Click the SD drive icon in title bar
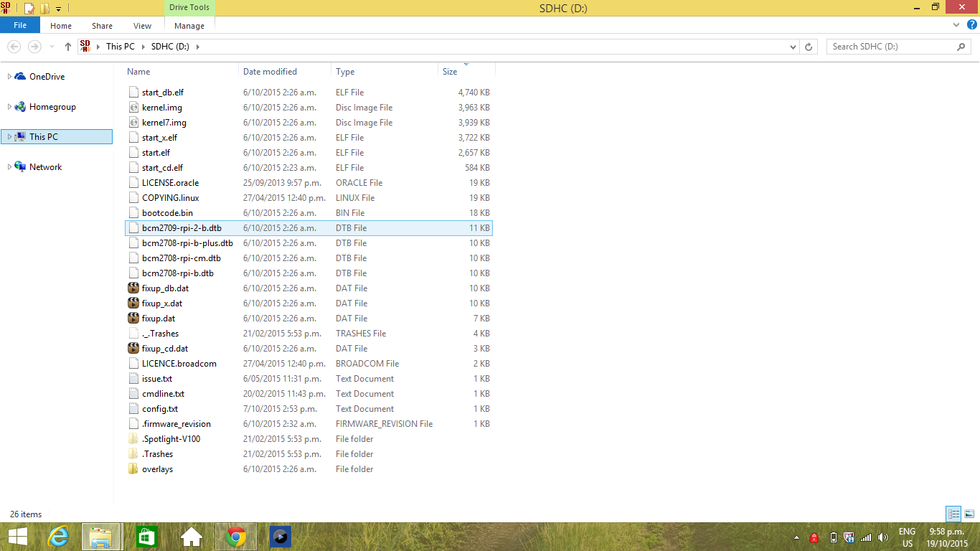 (x=6, y=8)
